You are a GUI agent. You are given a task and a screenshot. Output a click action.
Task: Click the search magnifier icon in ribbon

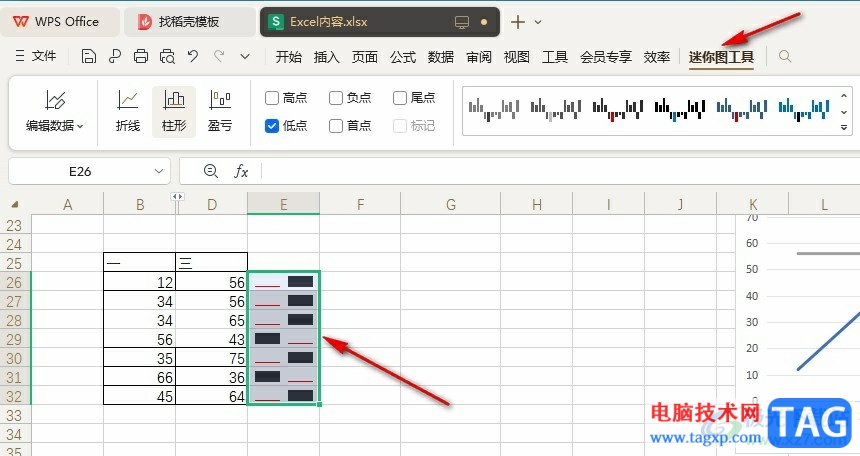[785, 56]
